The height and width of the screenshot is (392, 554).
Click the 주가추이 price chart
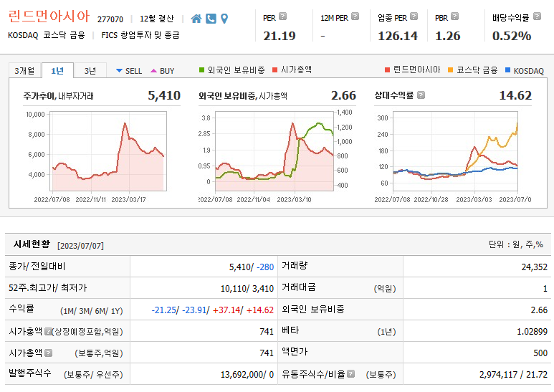tap(108, 151)
